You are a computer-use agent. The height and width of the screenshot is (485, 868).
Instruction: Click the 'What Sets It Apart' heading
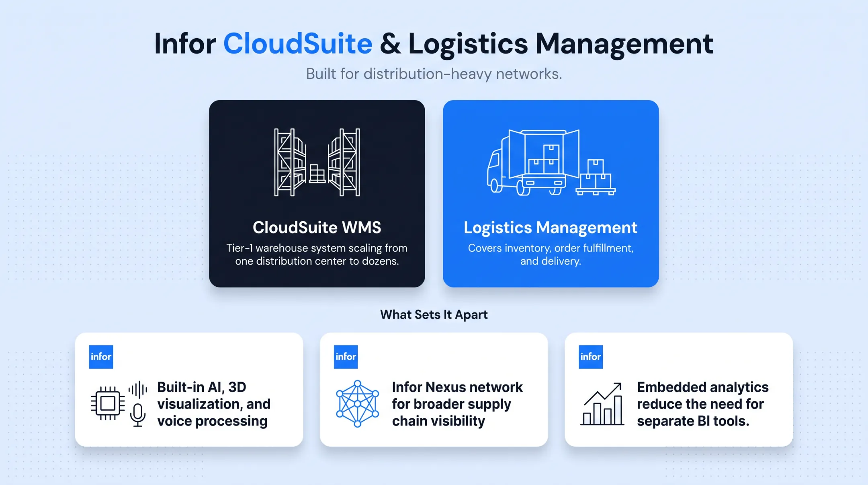tap(434, 314)
